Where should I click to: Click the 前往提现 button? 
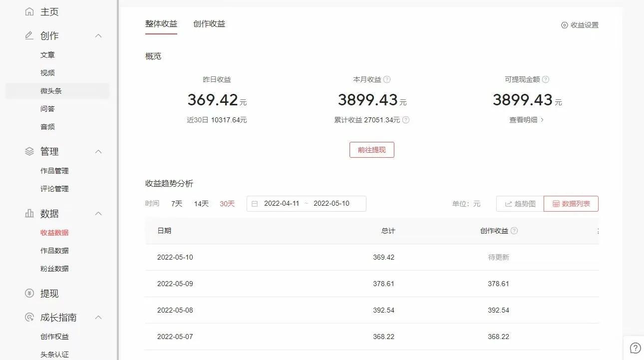(372, 150)
